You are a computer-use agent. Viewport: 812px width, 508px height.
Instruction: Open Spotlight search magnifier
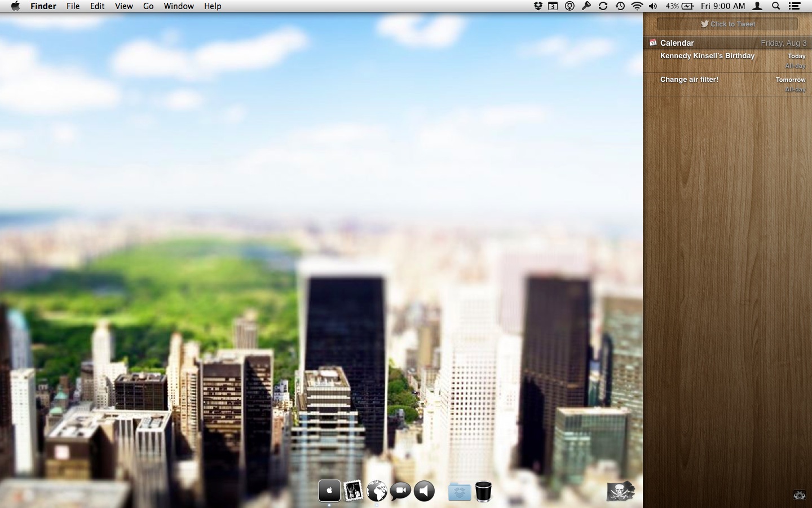pos(776,6)
